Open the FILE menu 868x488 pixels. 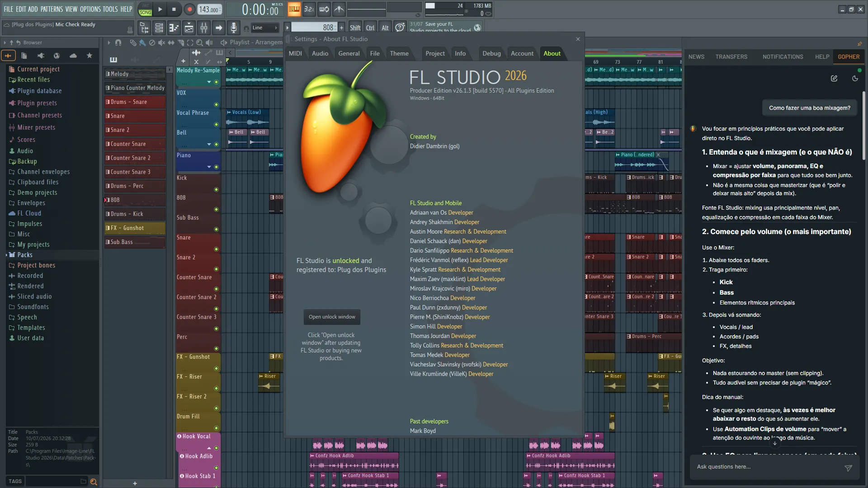click(9, 9)
